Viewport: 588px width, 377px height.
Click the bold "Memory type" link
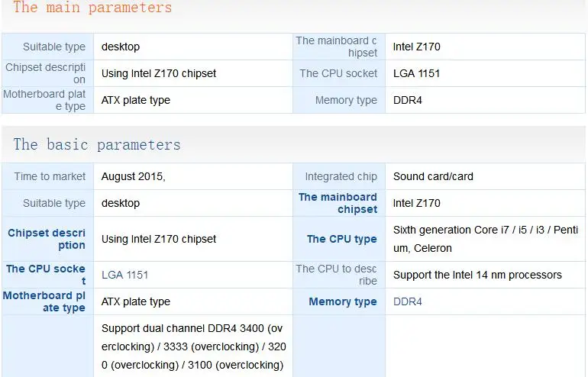[x=342, y=301]
